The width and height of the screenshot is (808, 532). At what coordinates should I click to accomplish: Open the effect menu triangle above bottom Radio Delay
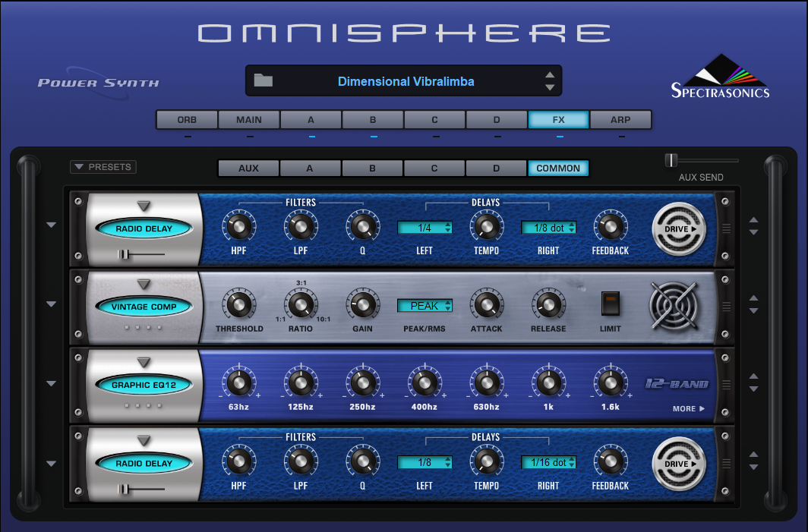pyautogui.click(x=144, y=441)
